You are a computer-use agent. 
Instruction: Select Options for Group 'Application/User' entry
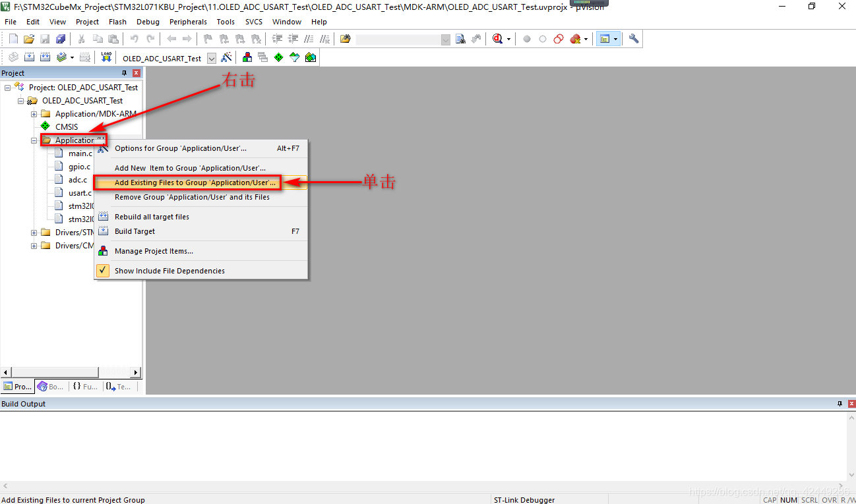[x=200, y=148]
